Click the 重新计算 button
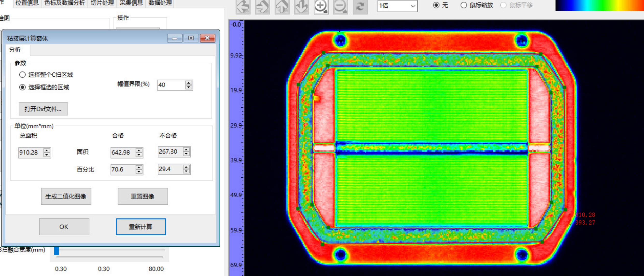Image resolution: width=644 pixels, height=276 pixels. tap(141, 227)
